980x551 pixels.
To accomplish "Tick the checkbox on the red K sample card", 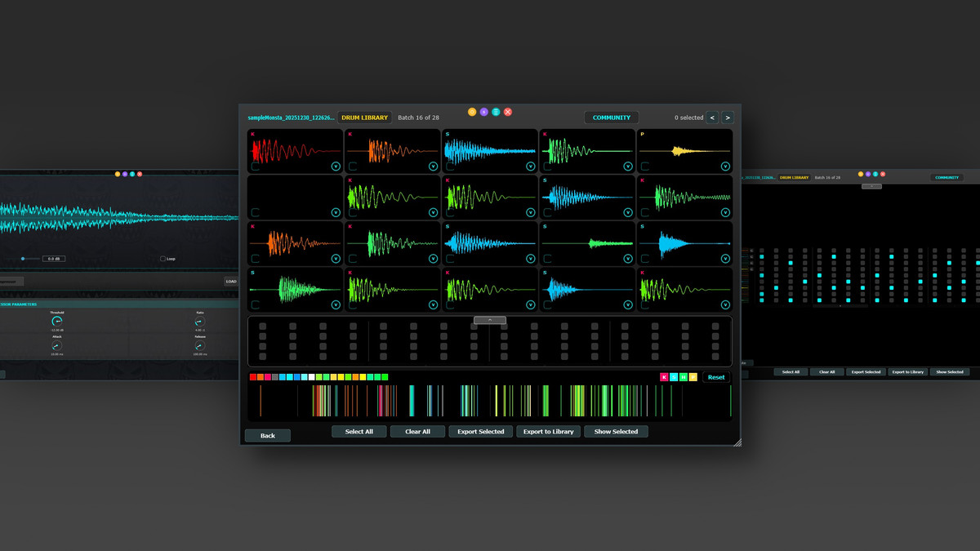I will click(256, 167).
